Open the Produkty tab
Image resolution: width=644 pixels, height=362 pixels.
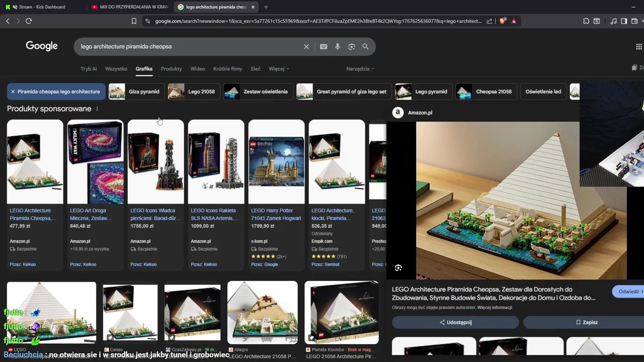(x=172, y=69)
